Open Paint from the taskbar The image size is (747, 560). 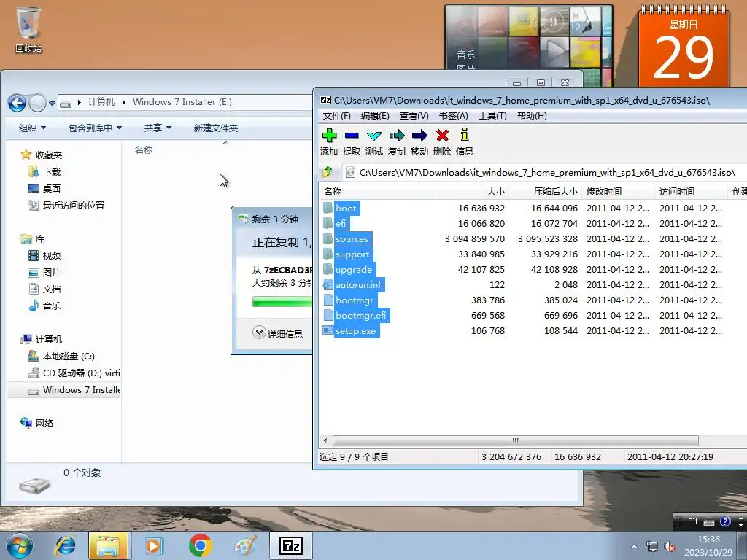coord(245,545)
